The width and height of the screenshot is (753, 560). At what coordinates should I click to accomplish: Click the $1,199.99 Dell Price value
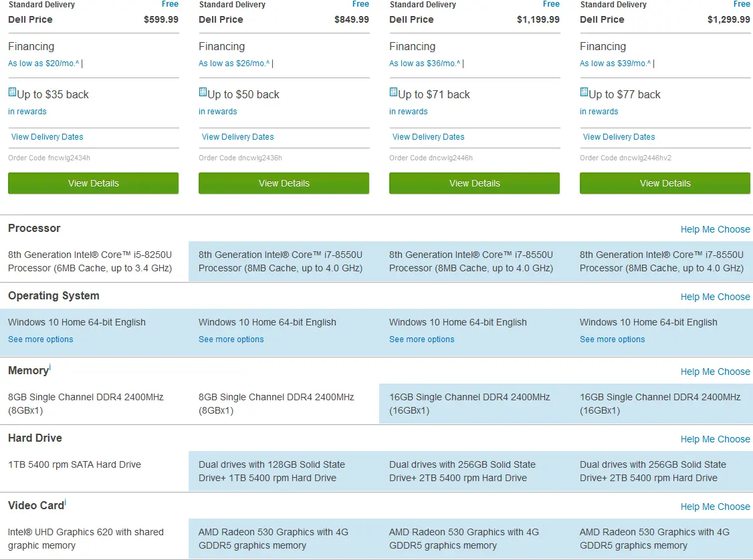tap(538, 19)
